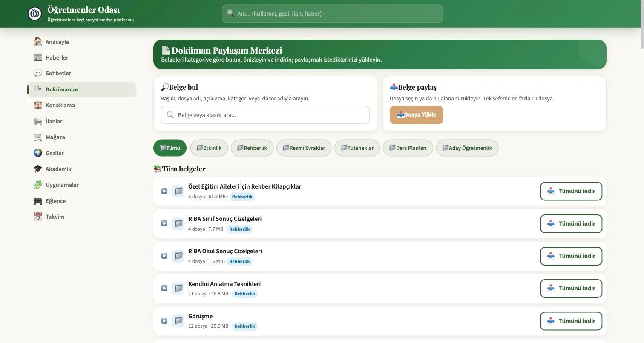This screenshot has height=343, width=644.
Task: Click the İlanlar megaphone icon
Action: [38, 121]
